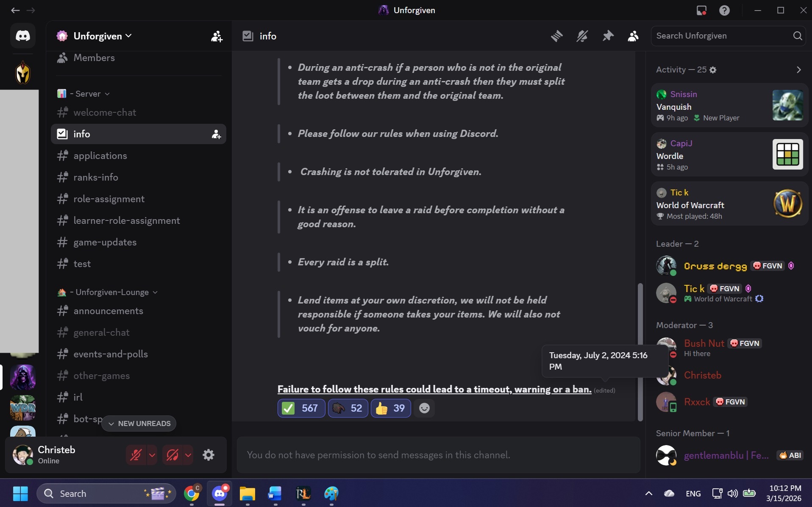Open the Discord inbox icon
The image size is (812, 507).
(701, 10)
